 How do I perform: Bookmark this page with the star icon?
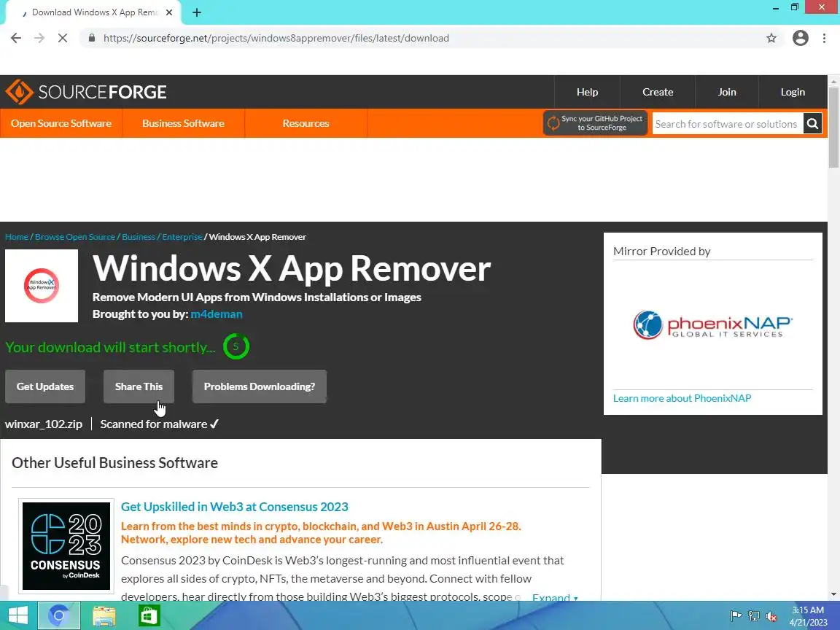(771, 38)
